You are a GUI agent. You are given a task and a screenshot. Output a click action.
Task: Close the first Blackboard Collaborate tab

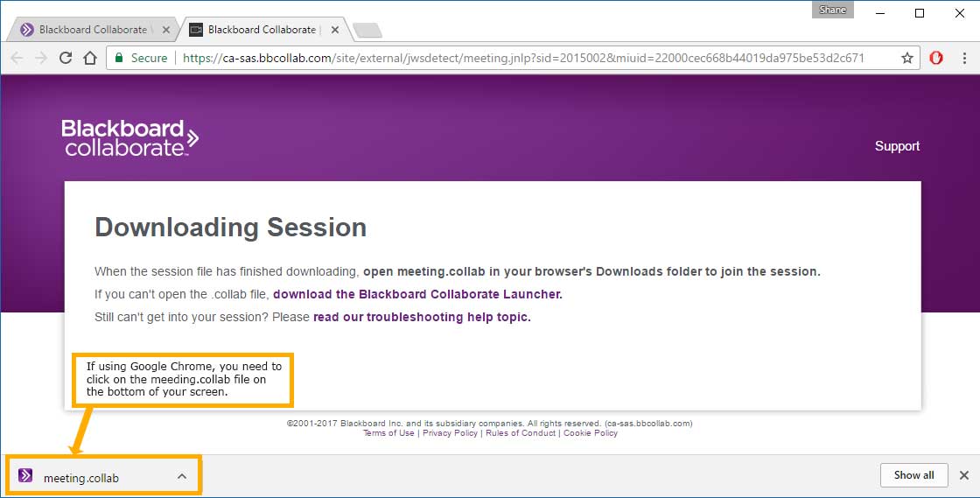coord(165,30)
